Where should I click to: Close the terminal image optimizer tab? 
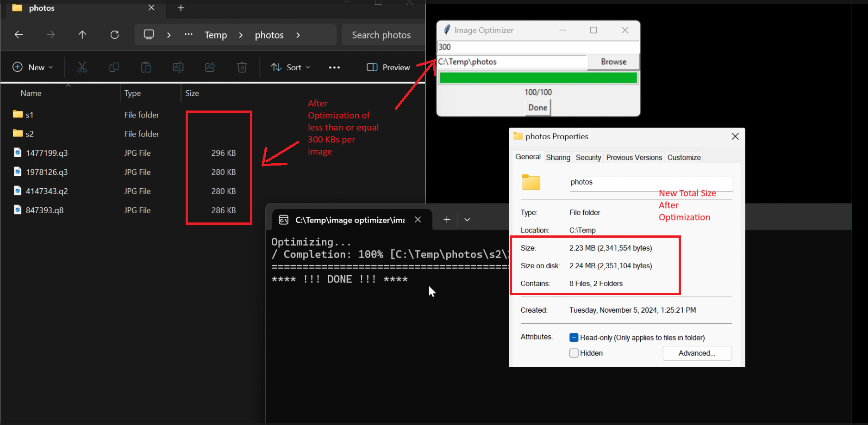(x=418, y=220)
